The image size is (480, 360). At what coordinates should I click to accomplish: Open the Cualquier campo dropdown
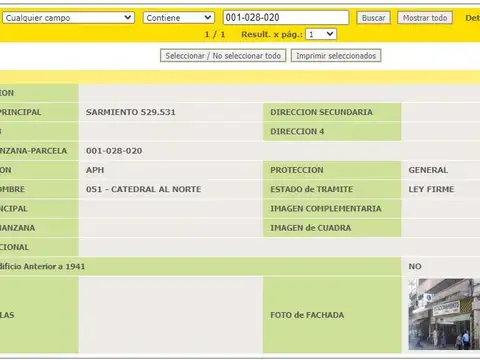pos(68,18)
